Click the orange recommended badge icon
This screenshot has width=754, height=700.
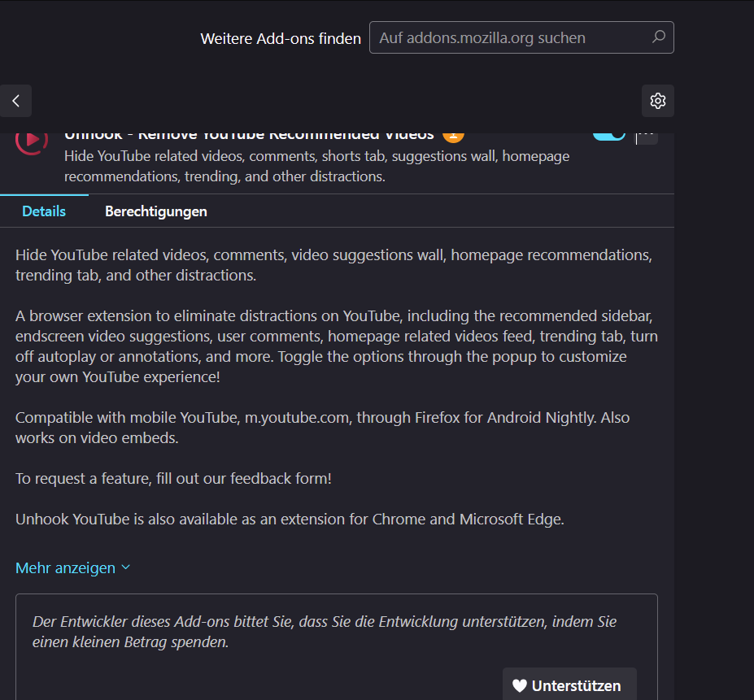click(453, 135)
